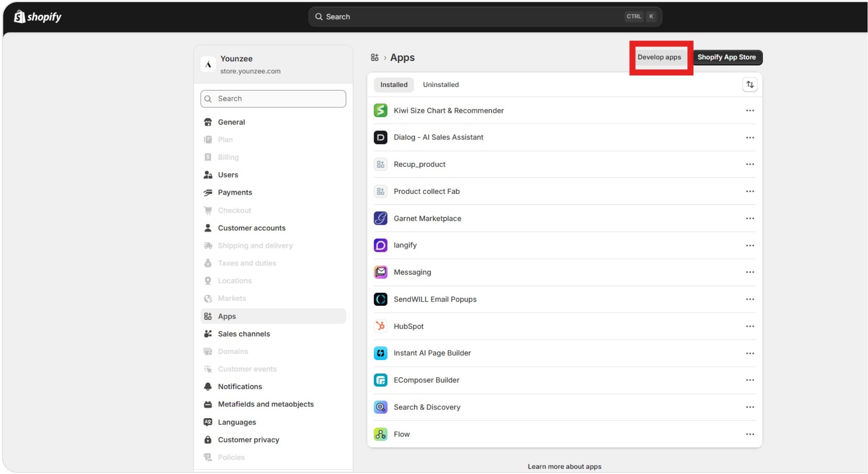The image size is (868, 474).
Task: Click the Recup_product app icon
Action: pos(380,164)
